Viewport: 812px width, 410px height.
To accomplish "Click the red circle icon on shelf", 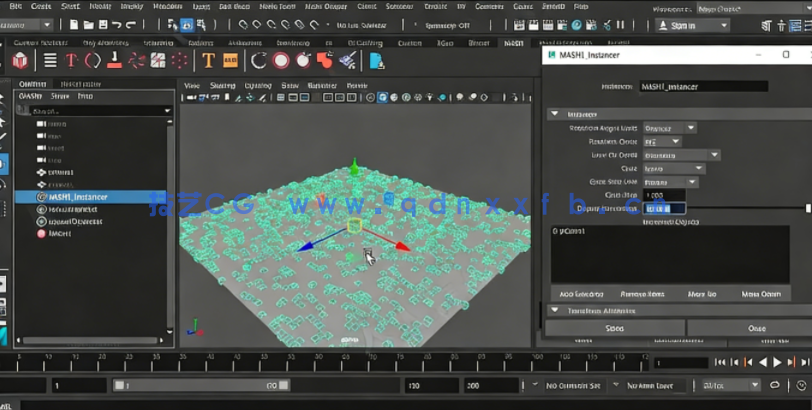I will (x=281, y=61).
